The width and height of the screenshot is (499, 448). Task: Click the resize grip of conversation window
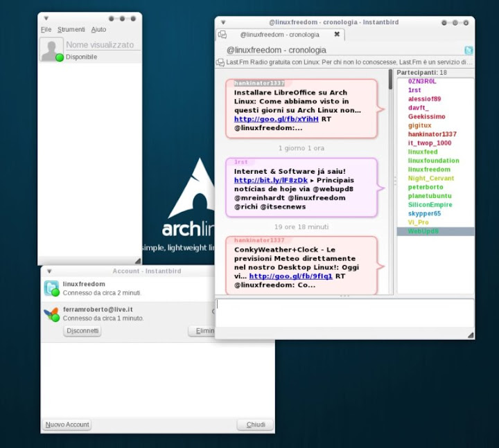coord(471,335)
